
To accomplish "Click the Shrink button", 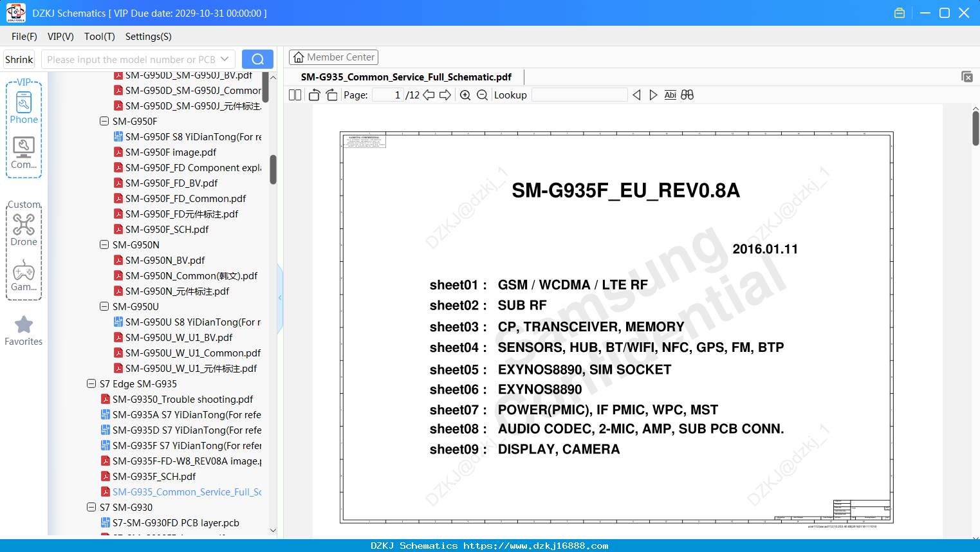I will click(19, 59).
